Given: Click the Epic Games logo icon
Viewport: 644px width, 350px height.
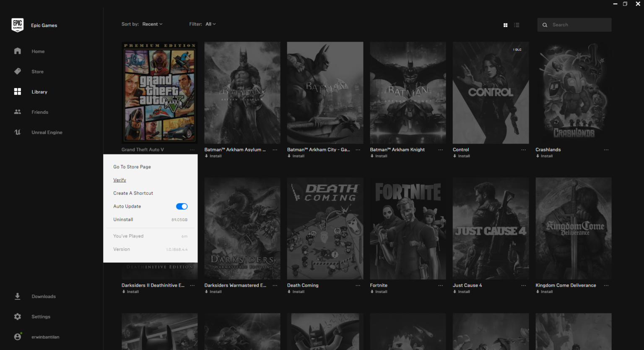Looking at the screenshot, I should 17,25.
